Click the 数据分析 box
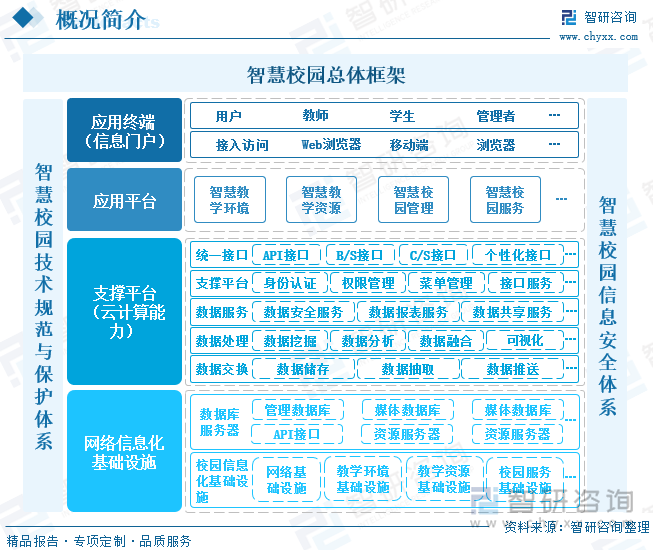Viewport: 653px width, 550px height. [x=368, y=341]
